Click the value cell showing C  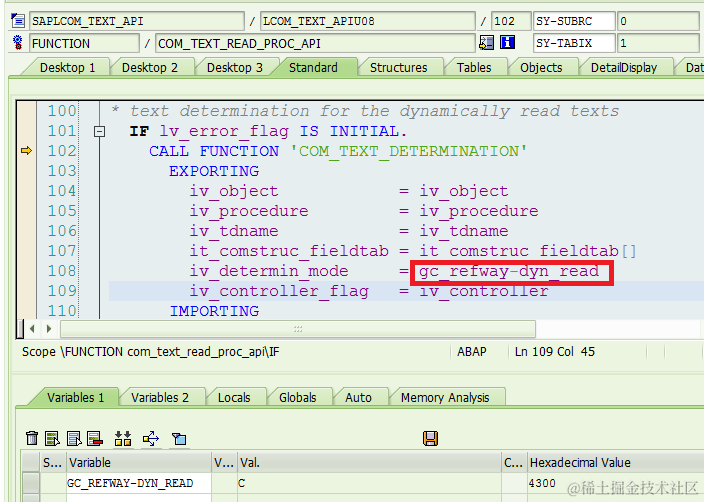369,483
